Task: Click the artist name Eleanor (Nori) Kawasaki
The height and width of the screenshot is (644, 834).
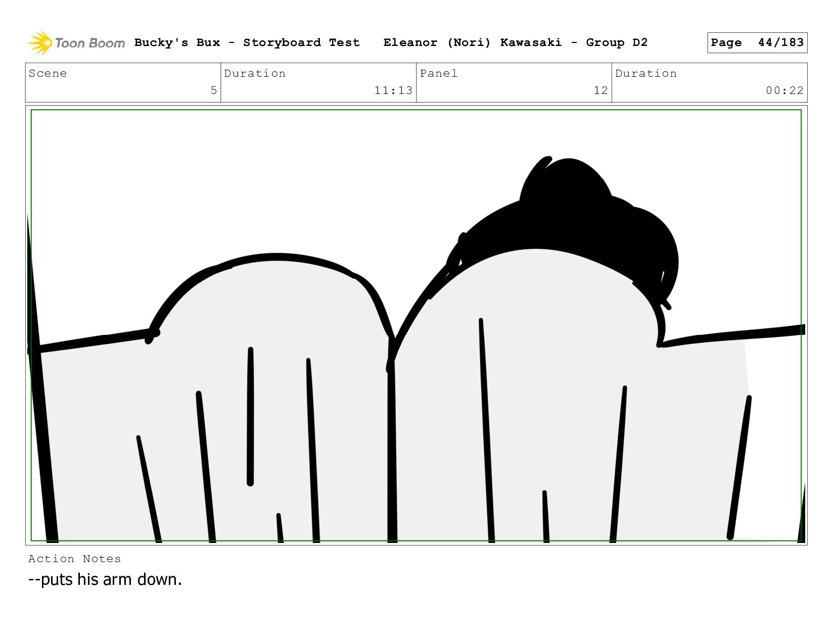Action: pos(472,43)
